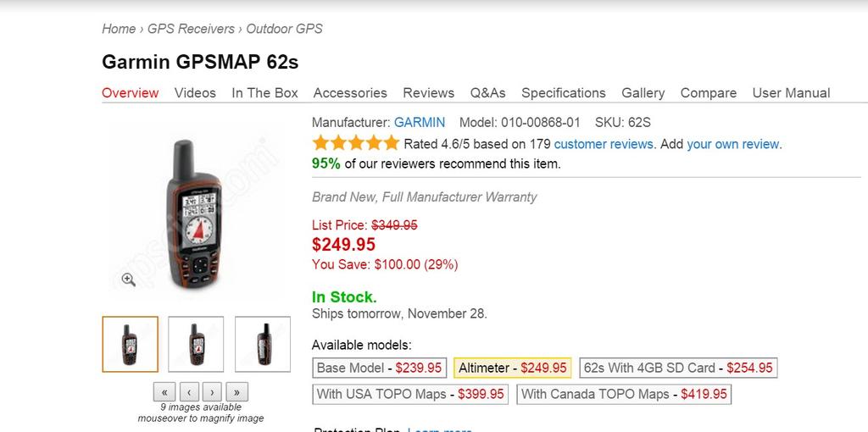Image resolution: width=868 pixels, height=432 pixels.
Task: Select With USA TOPO Maps model
Action: point(410,394)
